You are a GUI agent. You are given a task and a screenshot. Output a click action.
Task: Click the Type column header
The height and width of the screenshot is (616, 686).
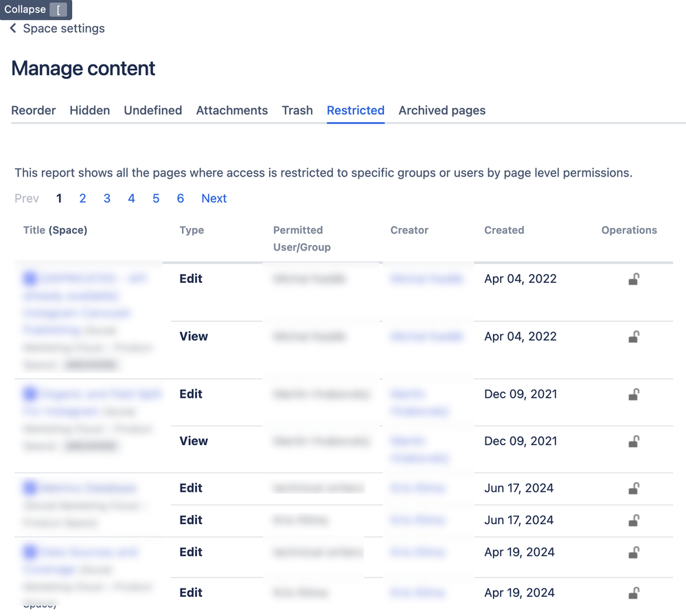[x=192, y=230]
